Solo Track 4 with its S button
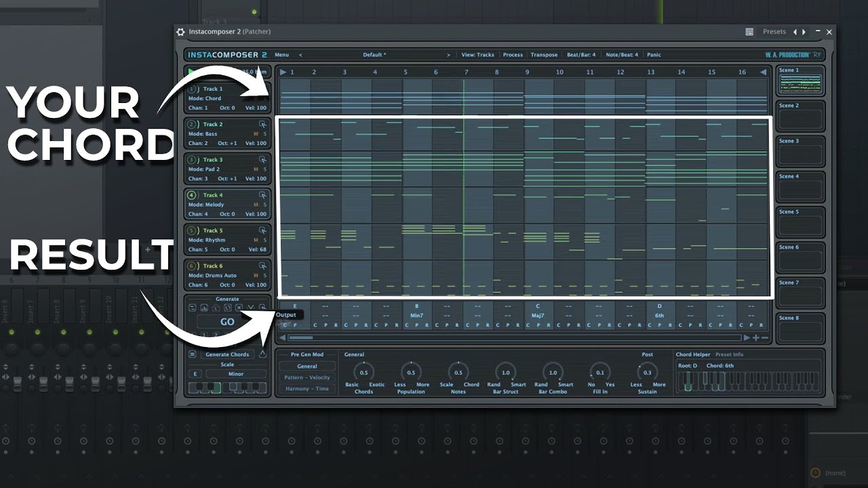The height and width of the screenshot is (488, 868). (x=264, y=205)
